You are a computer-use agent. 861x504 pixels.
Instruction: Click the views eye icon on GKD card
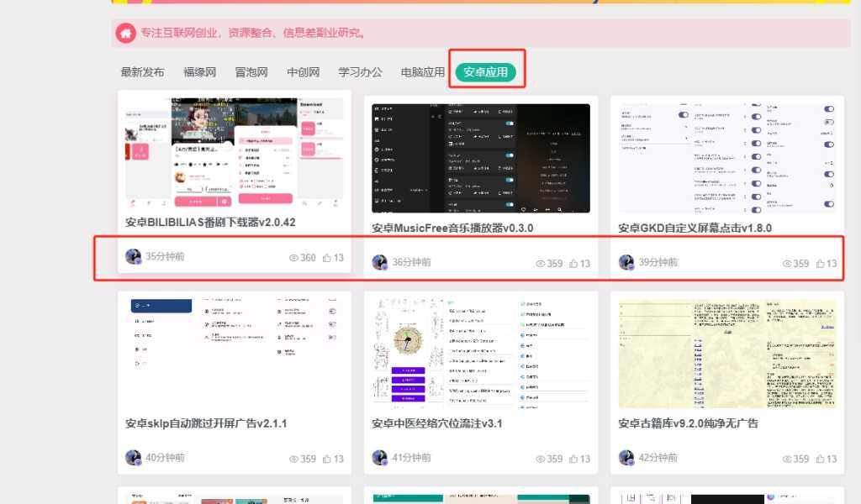[x=788, y=264]
